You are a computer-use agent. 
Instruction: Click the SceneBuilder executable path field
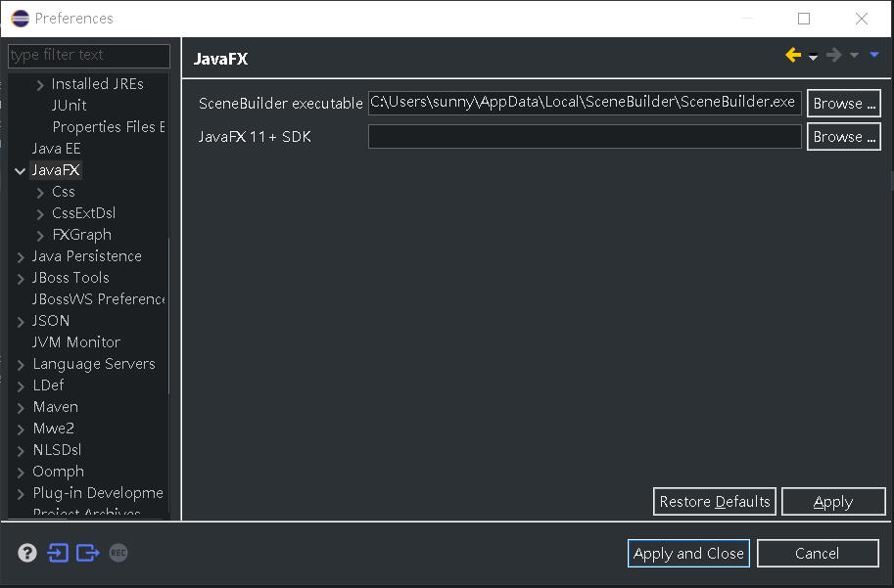pos(585,103)
